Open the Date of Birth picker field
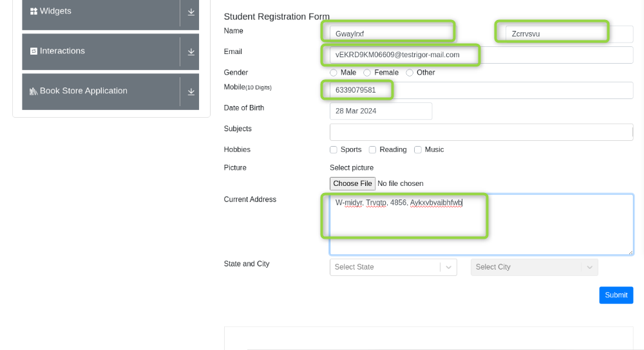Image resolution: width=644 pixels, height=350 pixels. pos(381,111)
